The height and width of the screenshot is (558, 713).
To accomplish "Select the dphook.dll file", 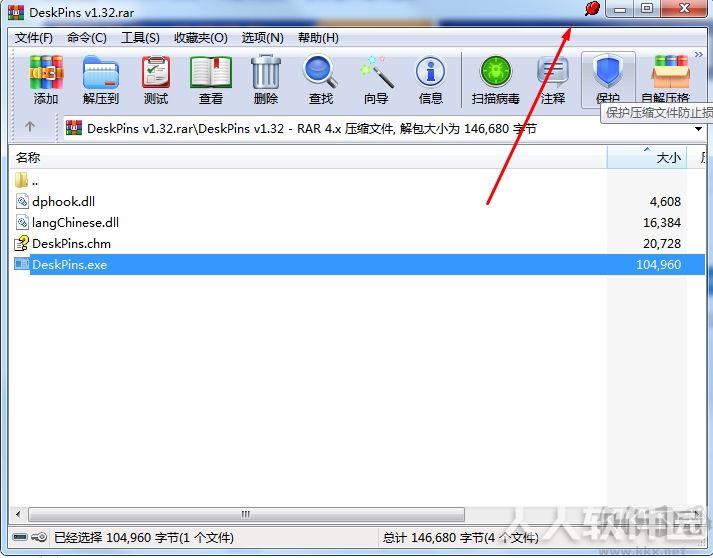I will point(63,201).
